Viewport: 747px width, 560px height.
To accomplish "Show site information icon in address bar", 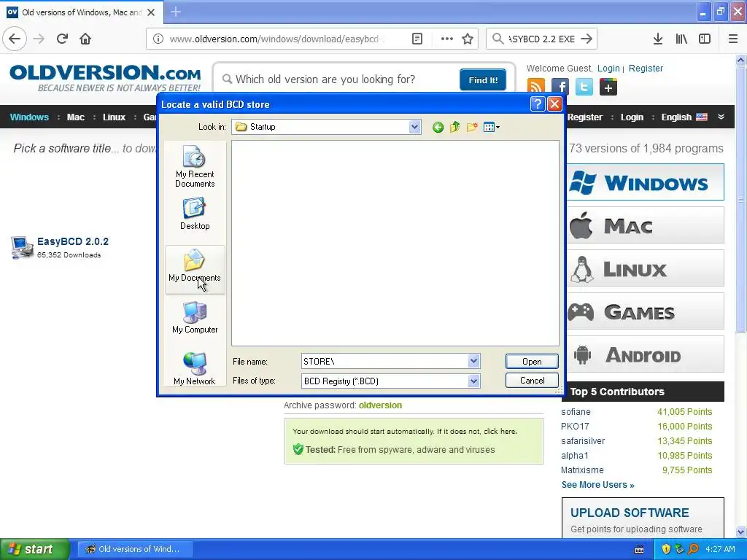I will click(158, 39).
